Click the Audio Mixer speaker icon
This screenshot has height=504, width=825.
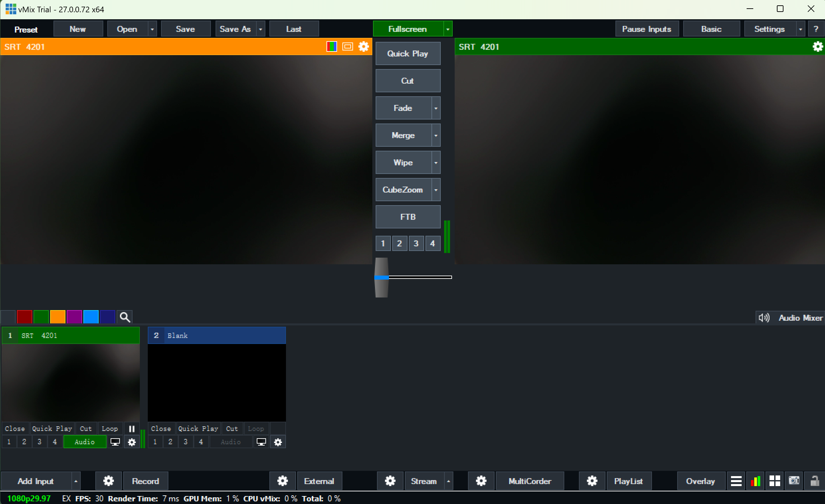[764, 318]
